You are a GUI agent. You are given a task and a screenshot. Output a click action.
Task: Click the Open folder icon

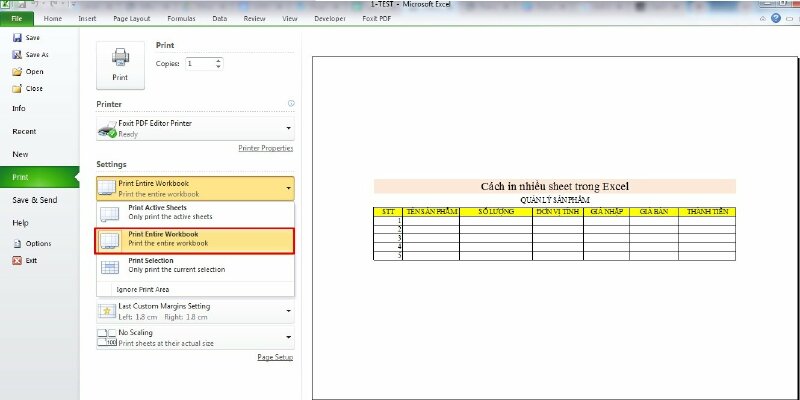[17, 71]
